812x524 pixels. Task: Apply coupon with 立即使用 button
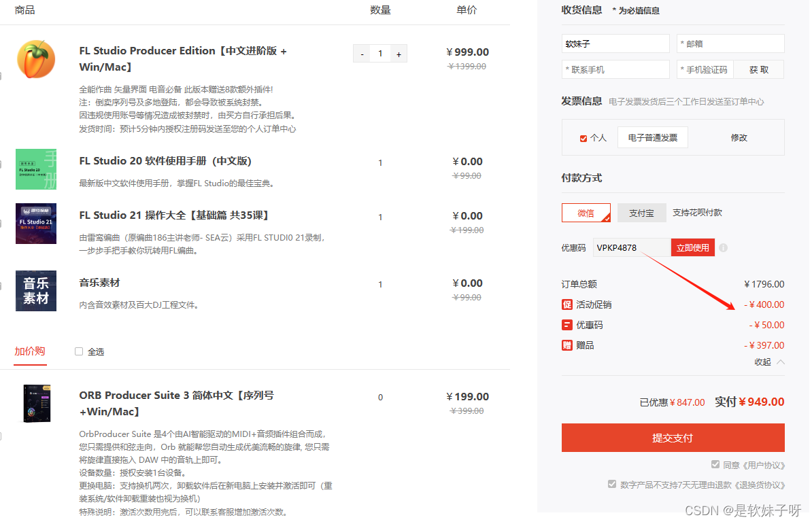pyautogui.click(x=693, y=248)
